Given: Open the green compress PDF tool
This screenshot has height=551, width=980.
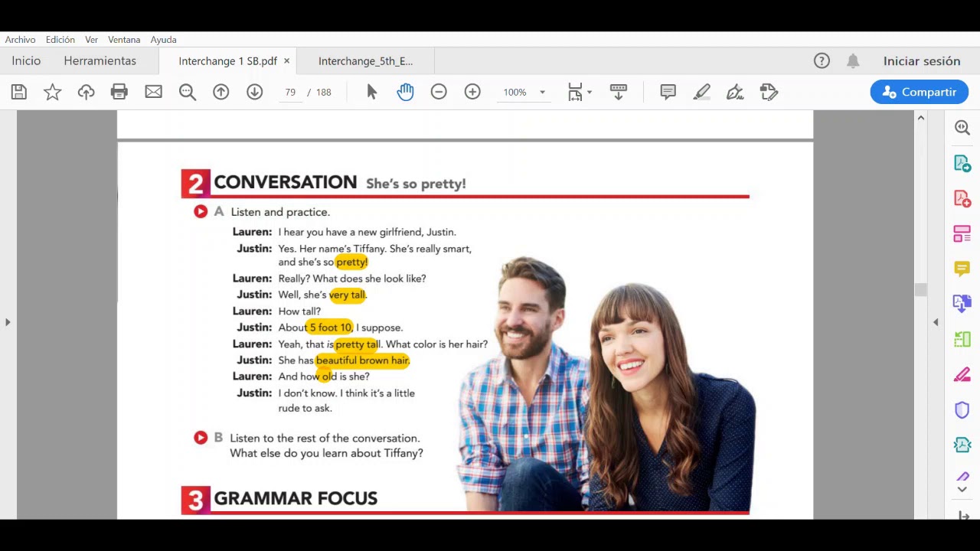Looking at the screenshot, I should tap(962, 445).
